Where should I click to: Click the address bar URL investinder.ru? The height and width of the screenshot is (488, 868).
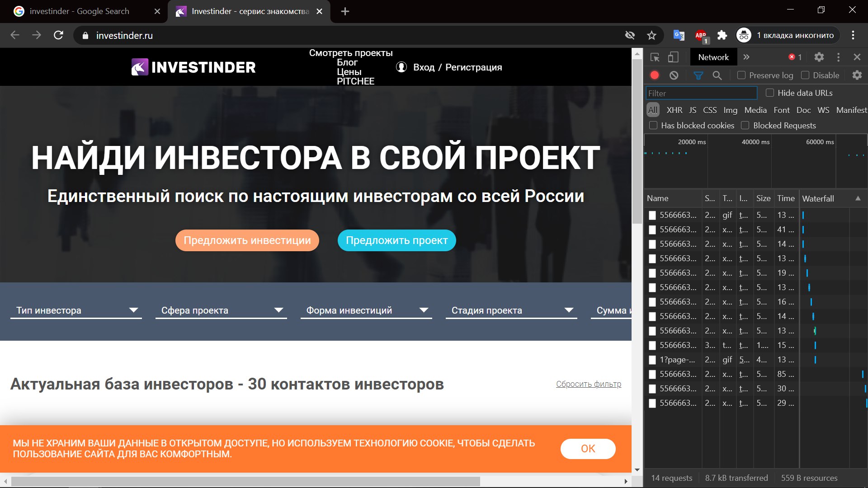click(124, 35)
